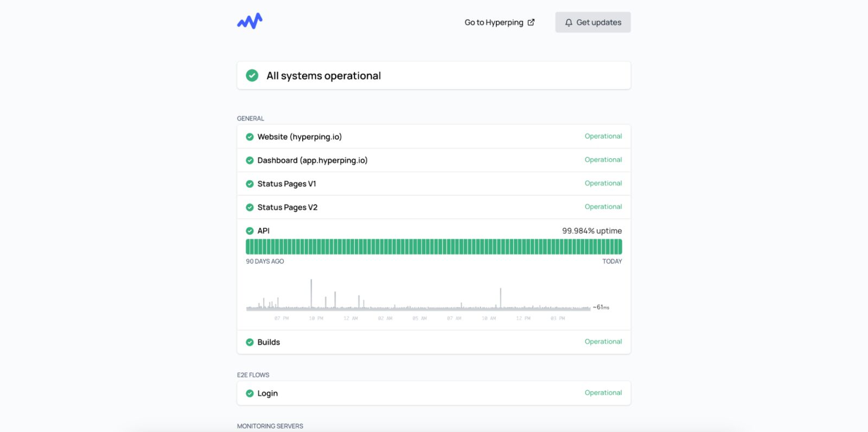The width and height of the screenshot is (868, 432).
Task: Click the MONITORING SERVERS section heading
Action: 270,426
